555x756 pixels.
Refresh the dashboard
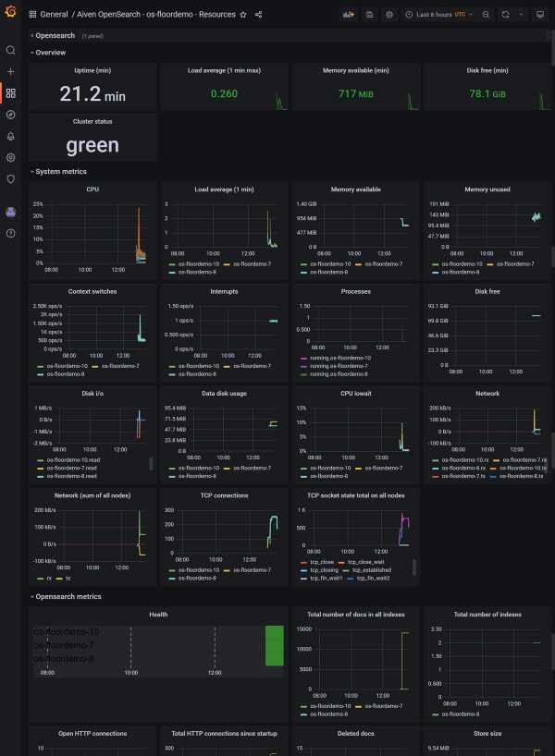(x=505, y=15)
